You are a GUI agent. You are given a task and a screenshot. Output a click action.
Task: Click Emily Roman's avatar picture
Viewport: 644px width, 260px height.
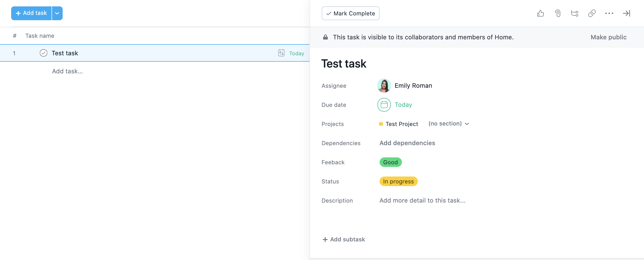(x=384, y=86)
